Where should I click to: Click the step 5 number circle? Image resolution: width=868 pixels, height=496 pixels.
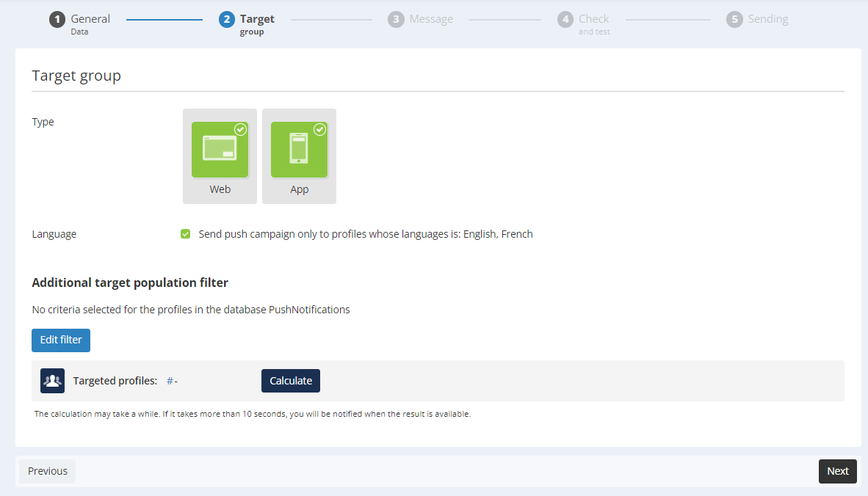(x=734, y=19)
